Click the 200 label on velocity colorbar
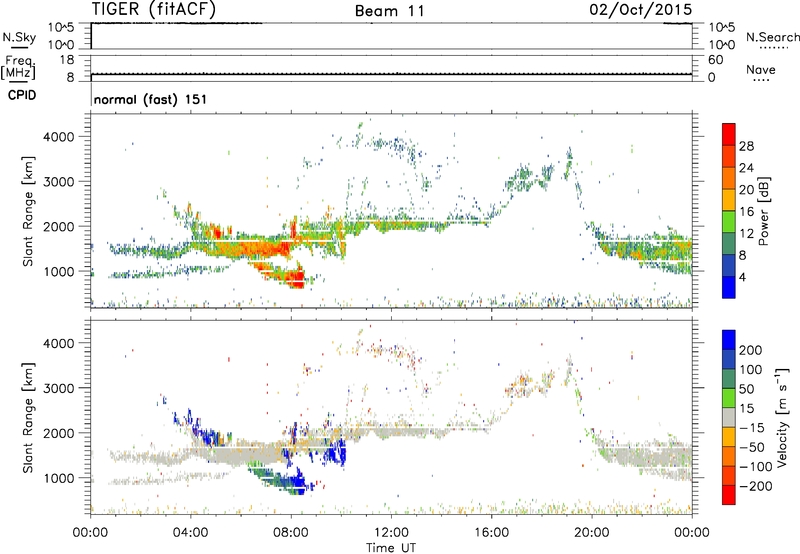 [751, 350]
